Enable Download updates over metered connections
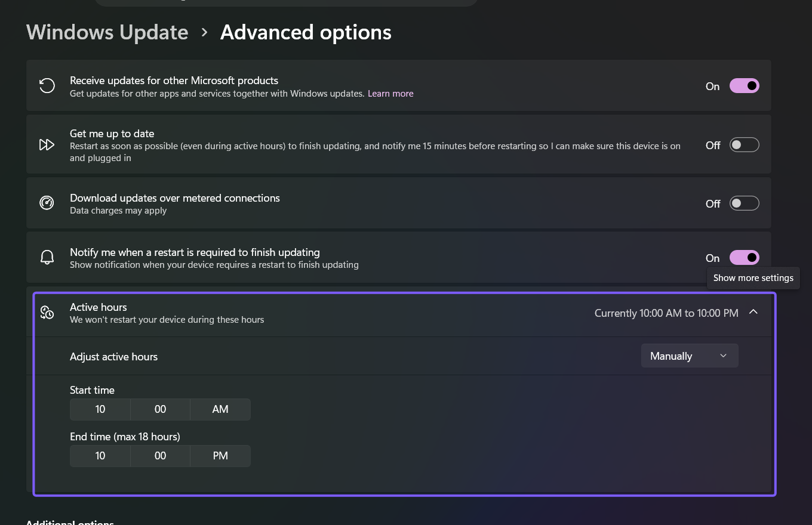This screenshot has height=525, width=812. [x=744, y=203]
